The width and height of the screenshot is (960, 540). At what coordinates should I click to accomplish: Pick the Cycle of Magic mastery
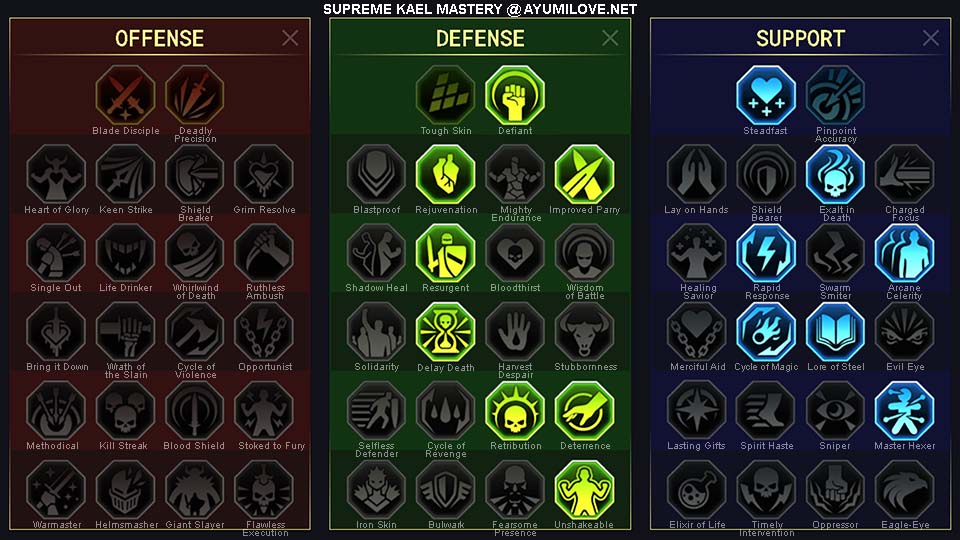pyautogui.click(x=766, y=331)
